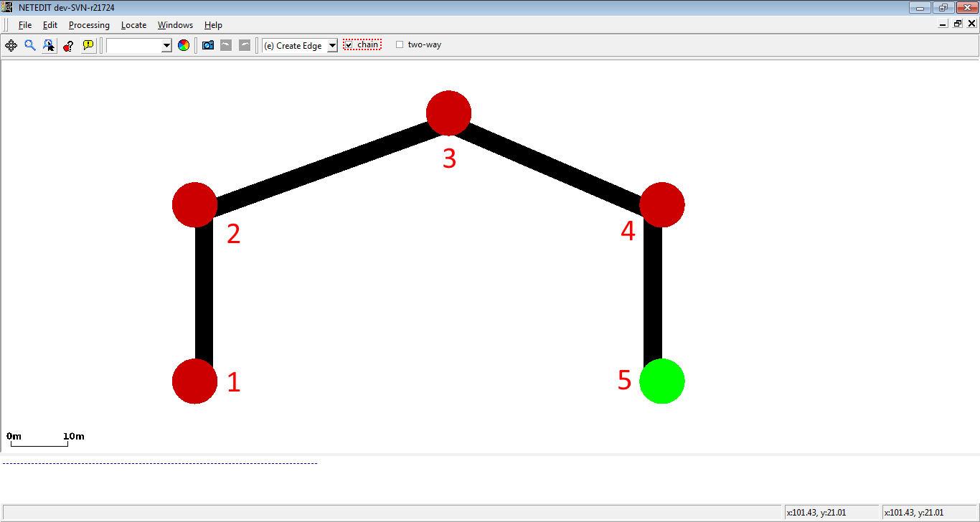Toggle the yellow tooltip bubble icon
This screenshot has height=522, width=980.
[88, 45]
